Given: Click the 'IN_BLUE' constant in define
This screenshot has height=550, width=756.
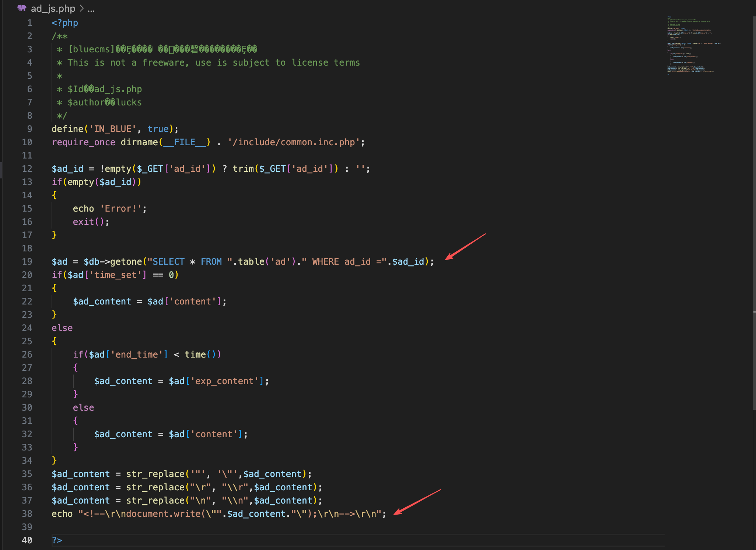Looking at the screenshot, I should point(113,129).
